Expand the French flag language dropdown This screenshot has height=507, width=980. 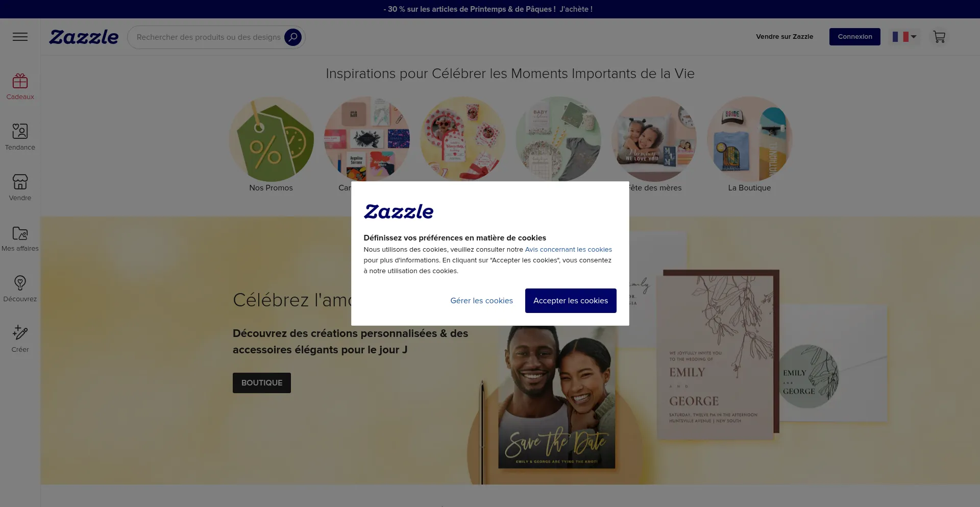(904, 37)
